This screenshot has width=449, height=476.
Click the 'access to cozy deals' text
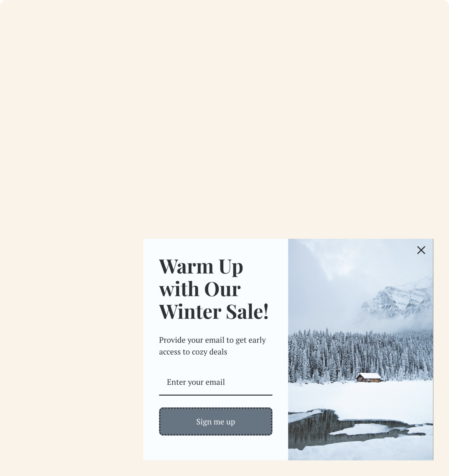pos(193,352)
